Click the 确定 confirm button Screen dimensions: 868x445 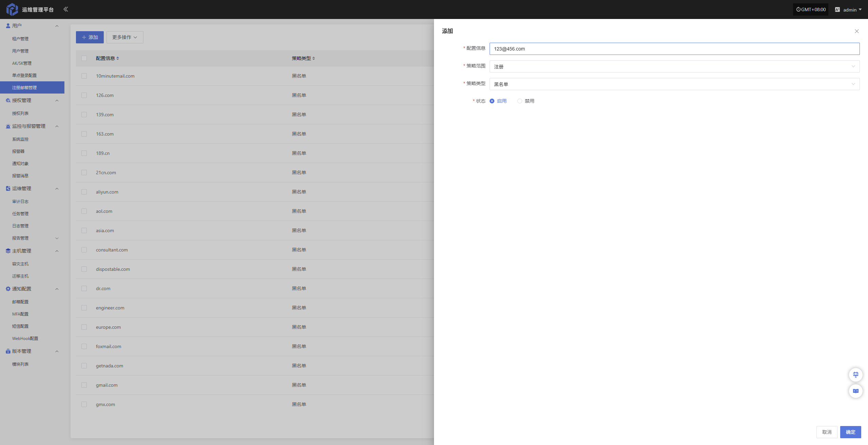click(850, 432)
